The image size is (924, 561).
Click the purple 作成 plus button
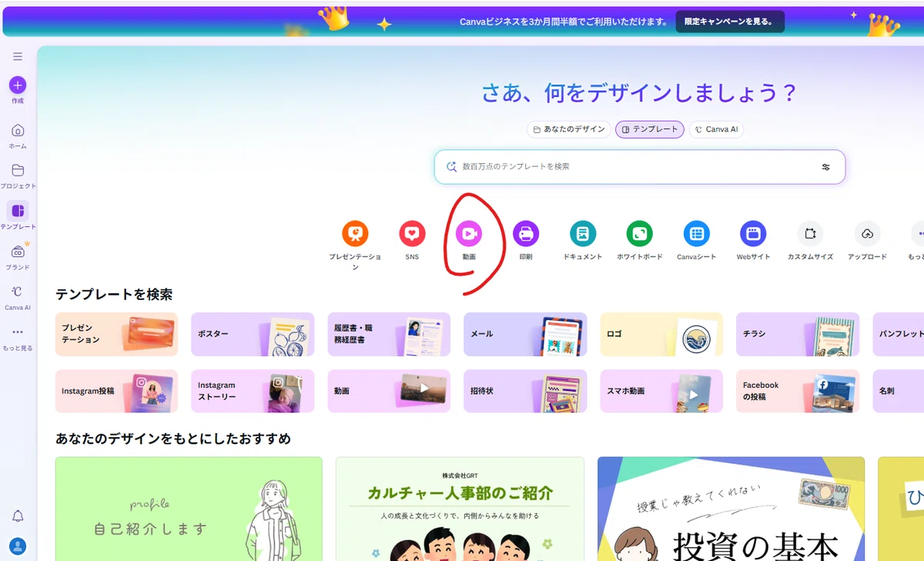click(18, 85)
